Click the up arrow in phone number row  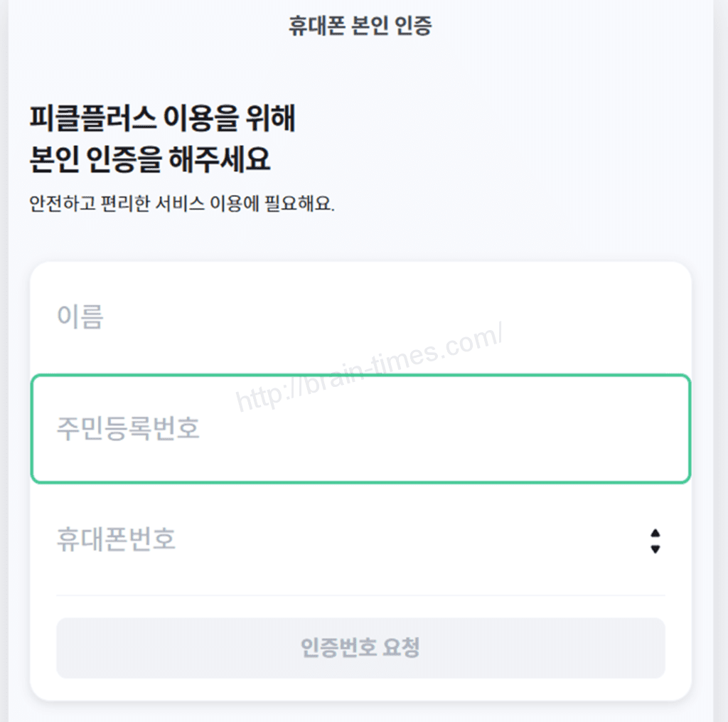click(x=655, y=533)
